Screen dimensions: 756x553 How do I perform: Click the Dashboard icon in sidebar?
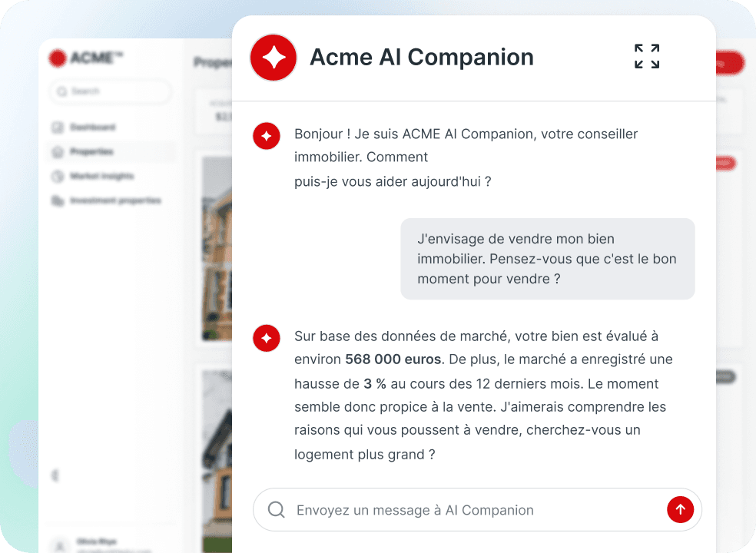(x=58, y=127)
